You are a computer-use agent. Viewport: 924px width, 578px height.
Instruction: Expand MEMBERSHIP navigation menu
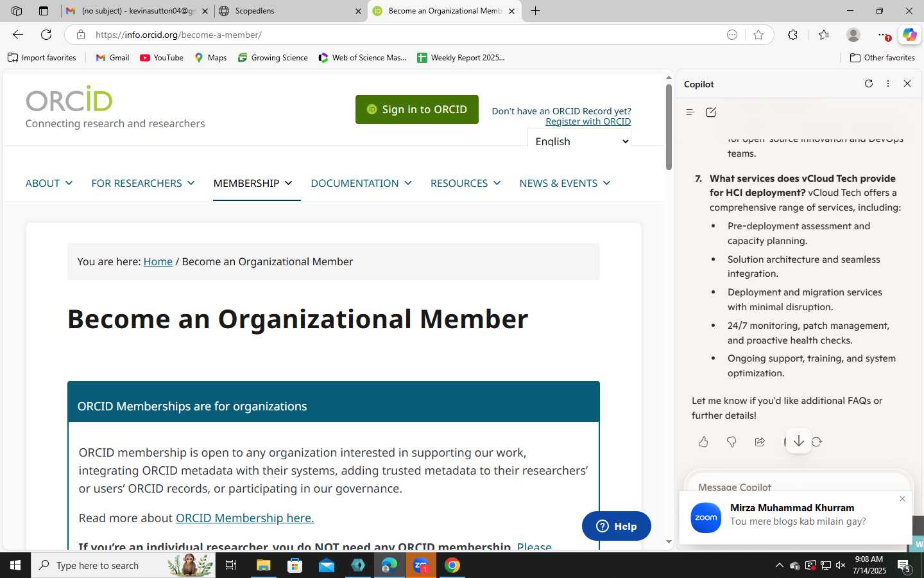point(253,183)
